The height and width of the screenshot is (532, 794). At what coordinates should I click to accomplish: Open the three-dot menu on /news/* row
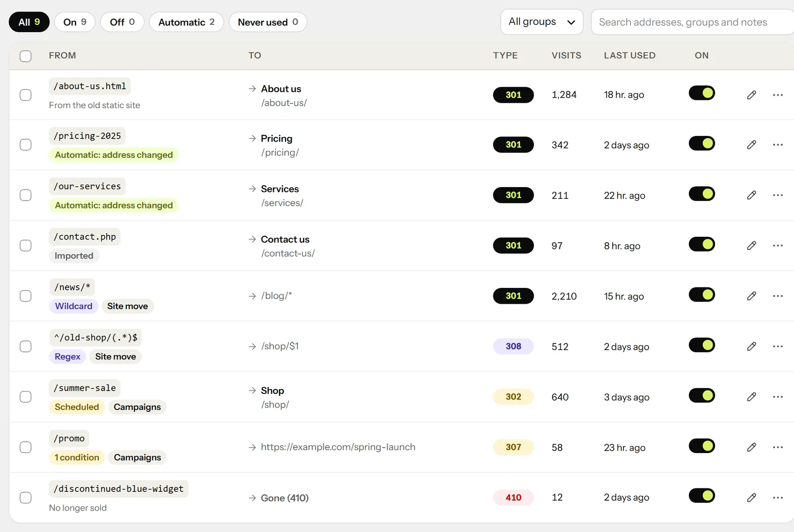(778, 296)
